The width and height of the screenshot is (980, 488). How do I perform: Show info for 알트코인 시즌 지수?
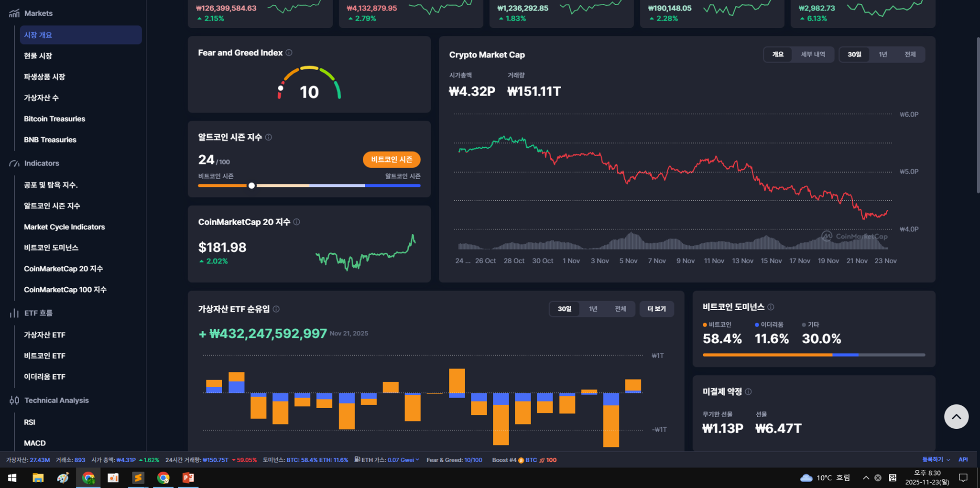tap(269, 137)
